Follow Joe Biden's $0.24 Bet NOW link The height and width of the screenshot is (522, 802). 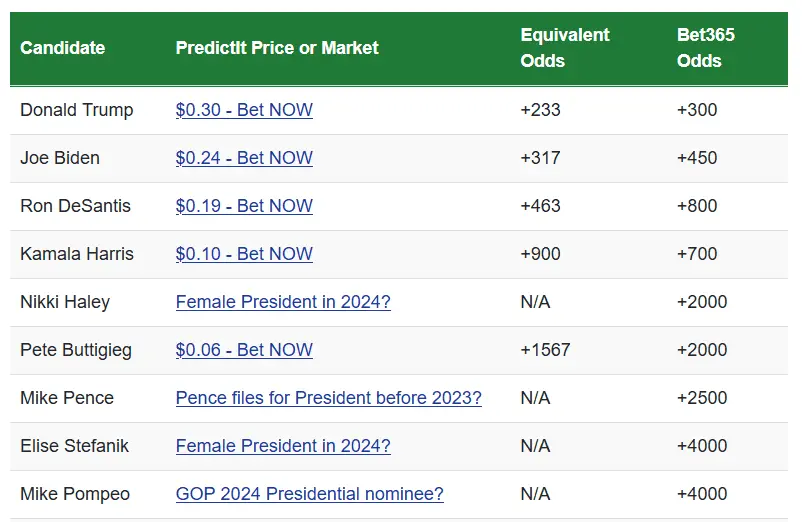point(244,158)
